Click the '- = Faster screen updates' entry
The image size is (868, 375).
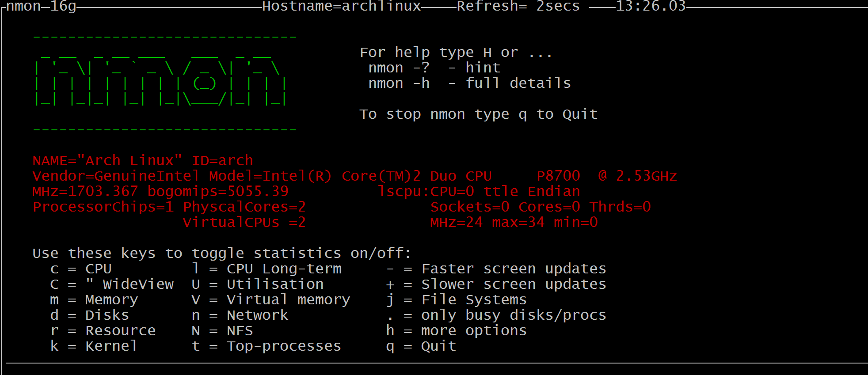[496, 269]
